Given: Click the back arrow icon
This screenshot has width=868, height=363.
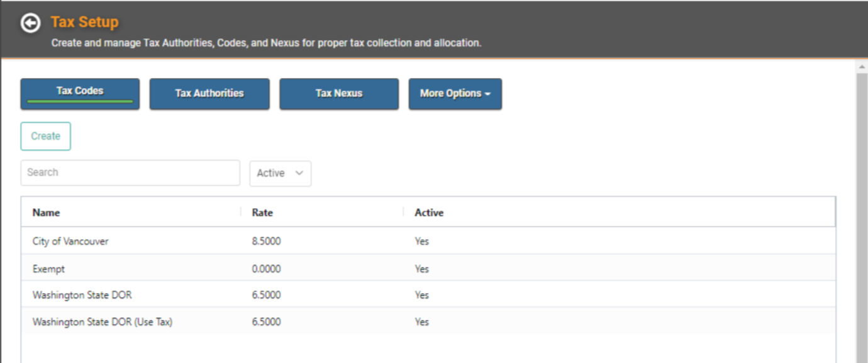Looking at the screenshot, I should point(30,23).
